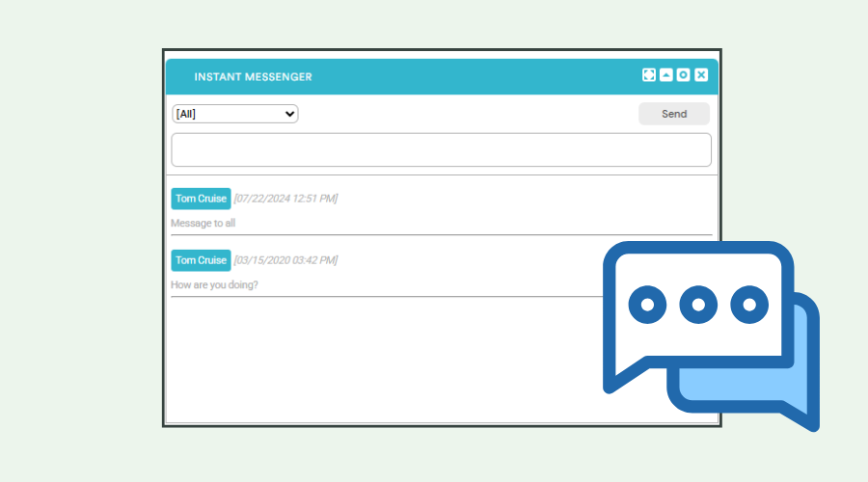Click the fullscreen expand icon in messenger header

click(x=649, y=74)
